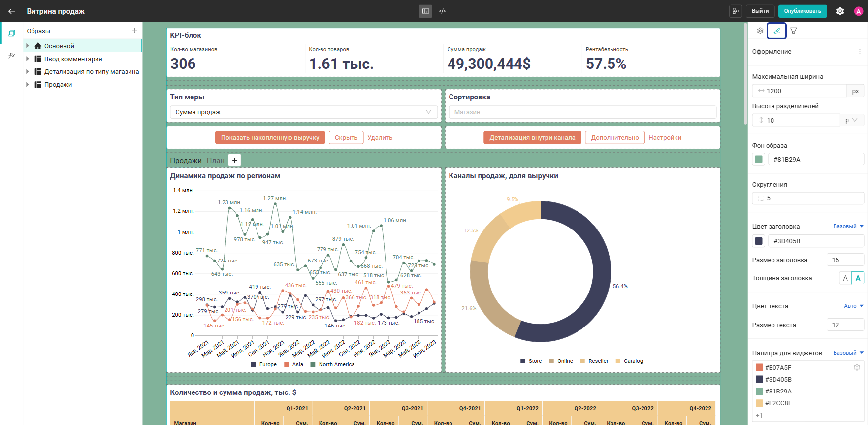Screen dimensions: 868x425
Task: Toggle the North America series in the legend
Action: tap(332, 364)
